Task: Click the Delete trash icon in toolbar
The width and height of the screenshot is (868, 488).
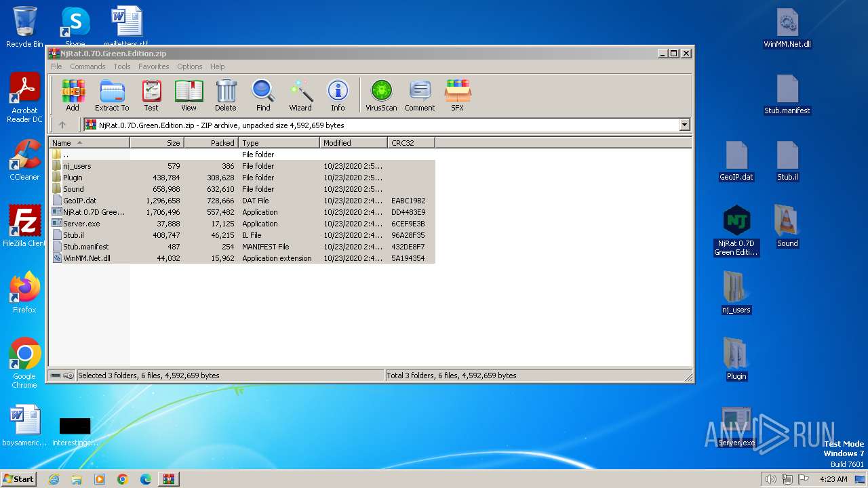Action: [226, 96]
